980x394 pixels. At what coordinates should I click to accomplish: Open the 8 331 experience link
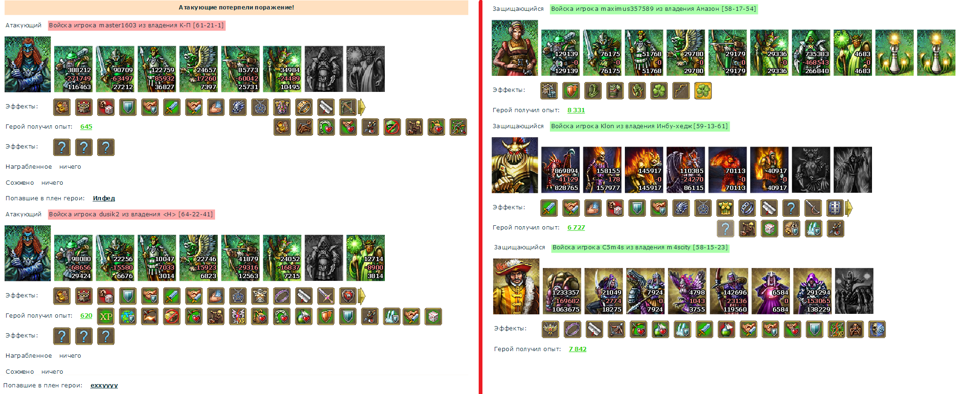coord(576,110)
